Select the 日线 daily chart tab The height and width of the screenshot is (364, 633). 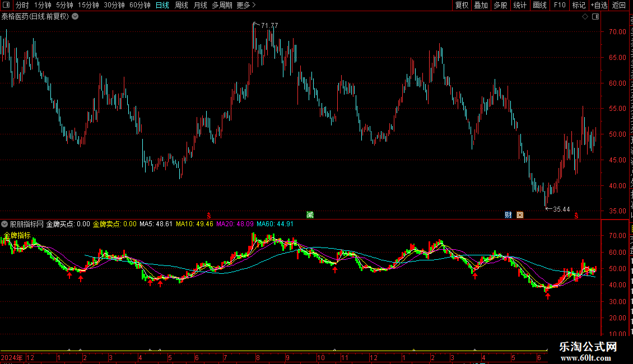[x=162, y=5]
